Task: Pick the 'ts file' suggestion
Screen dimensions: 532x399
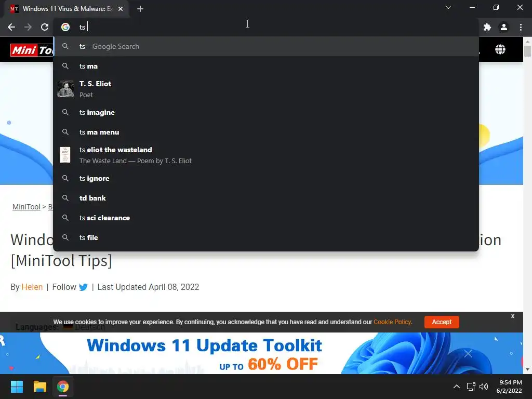Action: click(x=266, y=237)
